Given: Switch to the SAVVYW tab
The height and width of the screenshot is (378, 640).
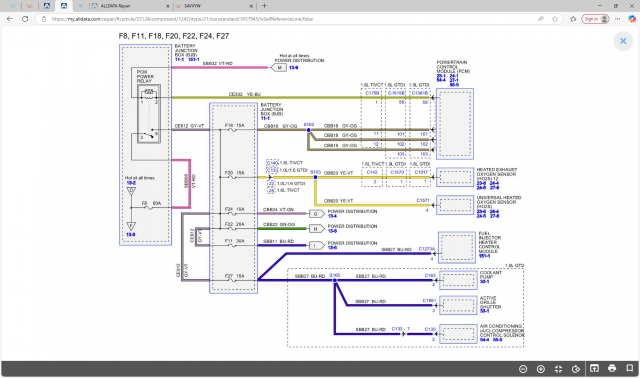Looking at the screenshot, I should (x=212, y=6).
